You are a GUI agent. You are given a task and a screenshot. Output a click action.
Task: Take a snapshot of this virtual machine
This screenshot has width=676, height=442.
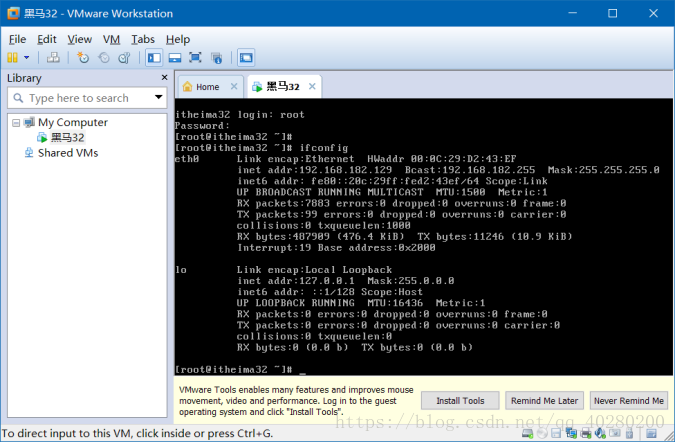pyautogui.click(x=83, y=57)
